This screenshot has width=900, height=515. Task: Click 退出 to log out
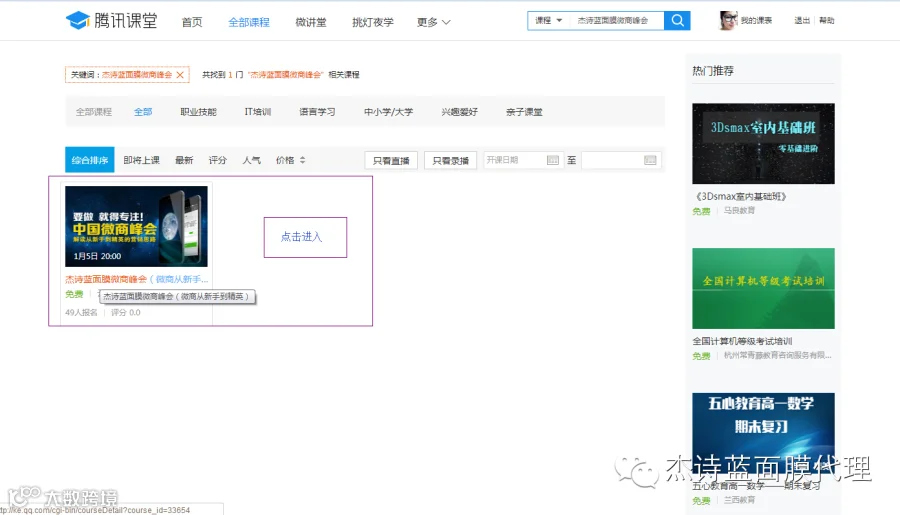pos(802,21)
